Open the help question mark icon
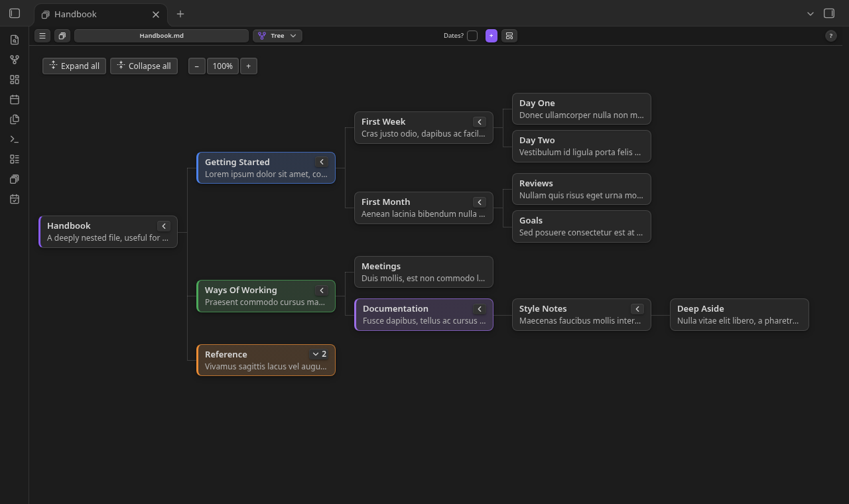The height and width of the screenshot is (504, 849). pos(831,36)
